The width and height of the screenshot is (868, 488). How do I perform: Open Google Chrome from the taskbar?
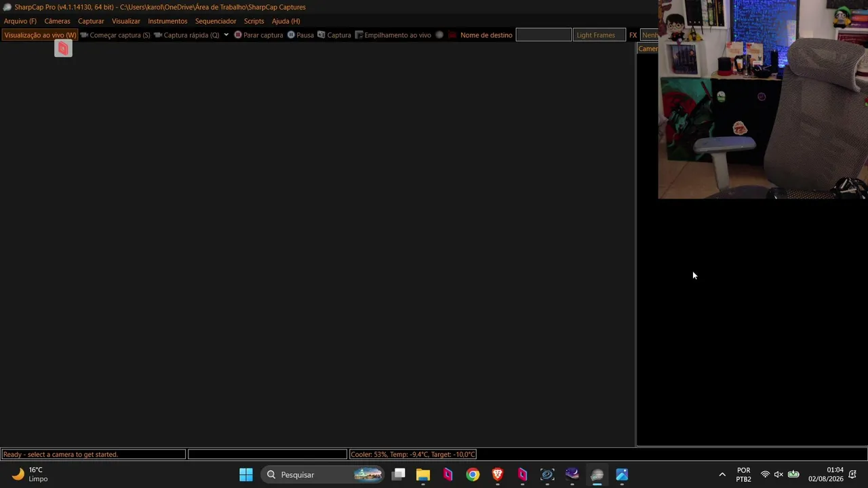pyautogui.click(x=473, y=474)
